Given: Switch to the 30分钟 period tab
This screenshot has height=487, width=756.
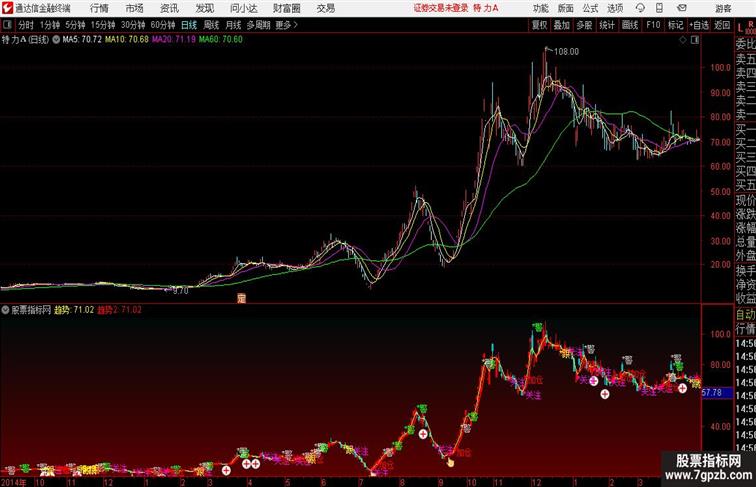Looking at the screenshot, I should coord(133,25).
